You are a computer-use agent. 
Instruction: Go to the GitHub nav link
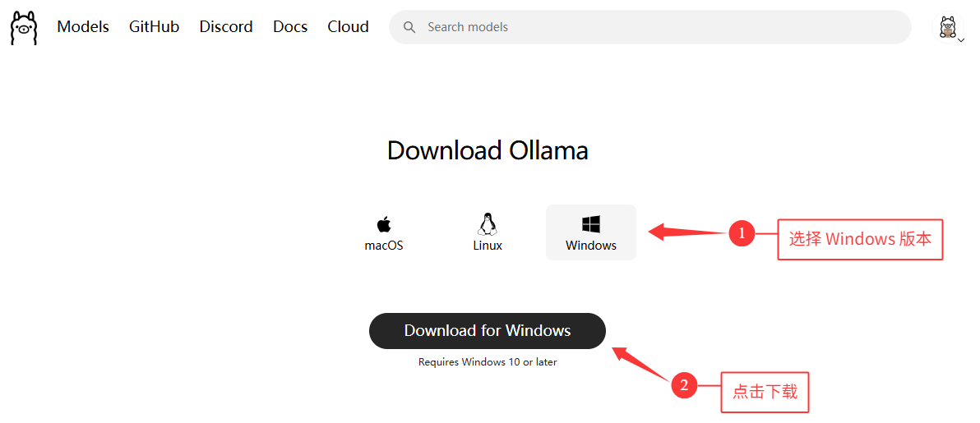click(x=155, y=27)
